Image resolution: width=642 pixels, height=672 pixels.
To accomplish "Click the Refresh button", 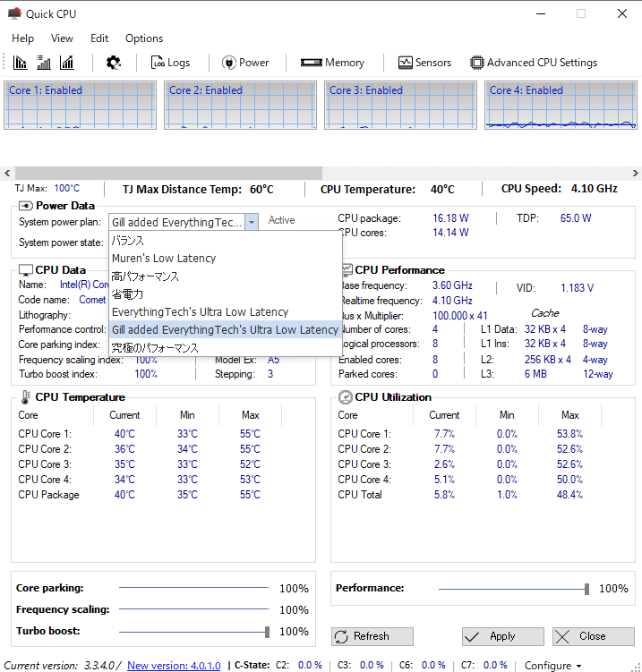I will tap(372, 636).
